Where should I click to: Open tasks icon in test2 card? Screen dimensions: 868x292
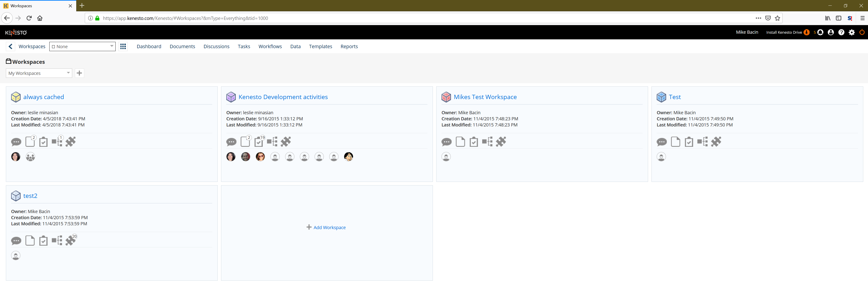point(43,241)
